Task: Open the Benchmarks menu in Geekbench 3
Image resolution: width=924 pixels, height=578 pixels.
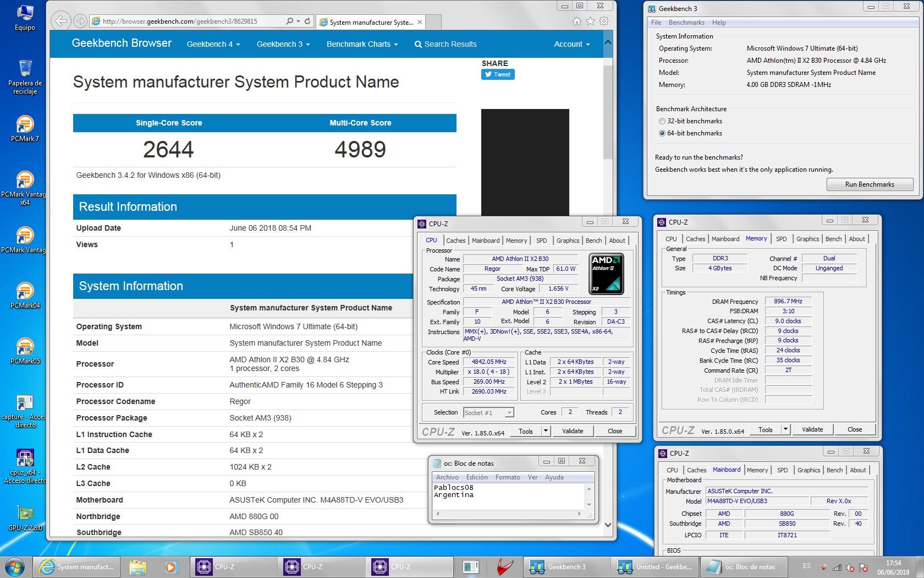Action: [686, 23]
